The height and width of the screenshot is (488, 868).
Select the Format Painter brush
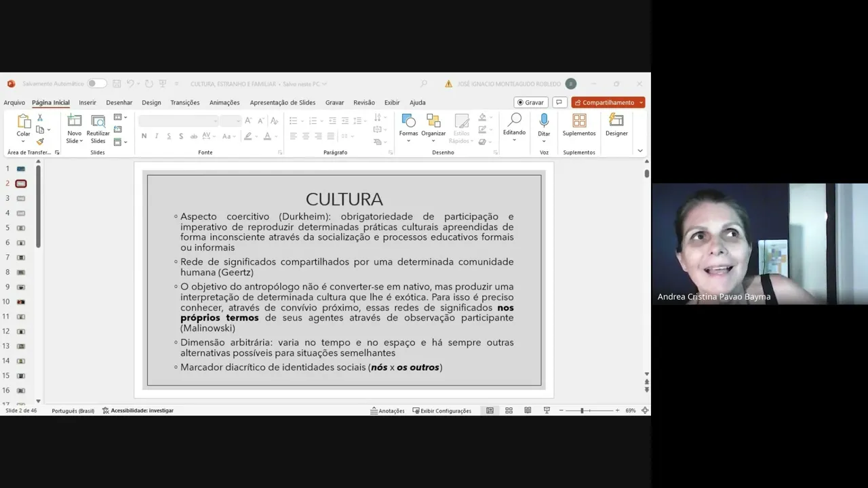pyautogui.click(x=40, y=142)
